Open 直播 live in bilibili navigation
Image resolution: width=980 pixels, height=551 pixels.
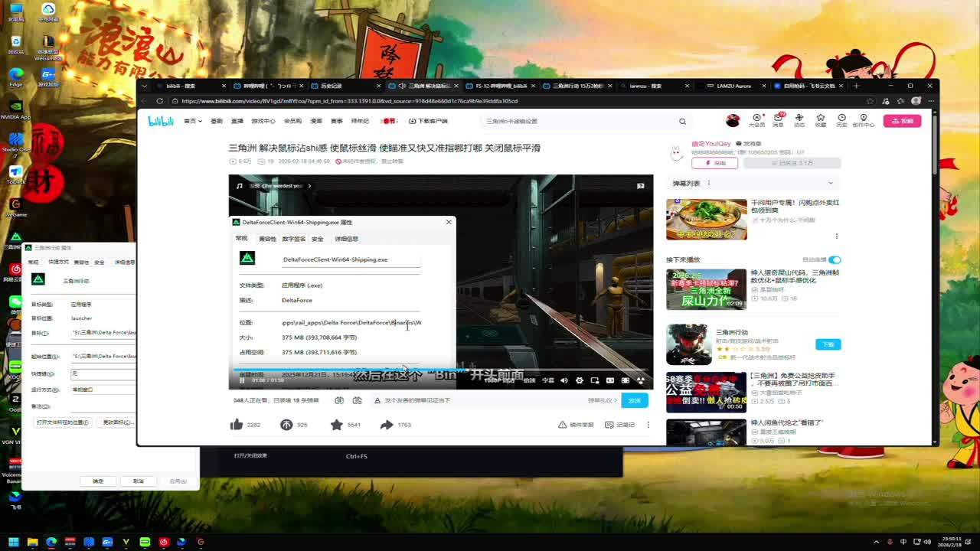(x=237, y=121)
